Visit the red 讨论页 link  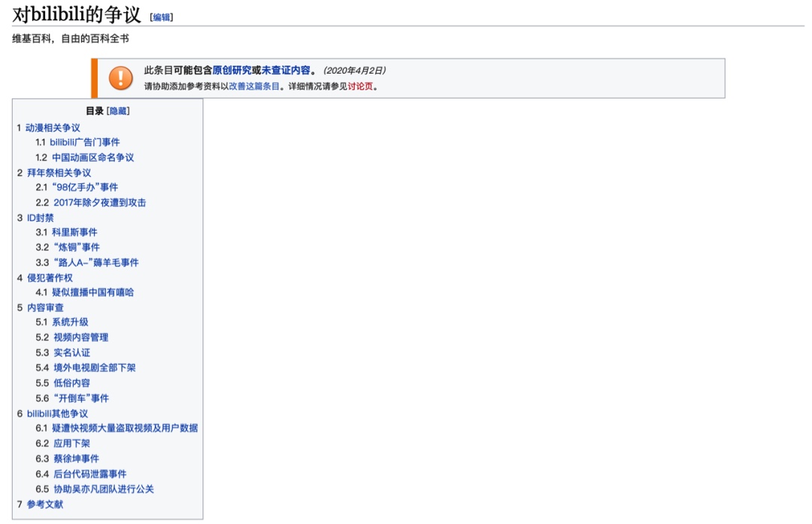[360, 86]
